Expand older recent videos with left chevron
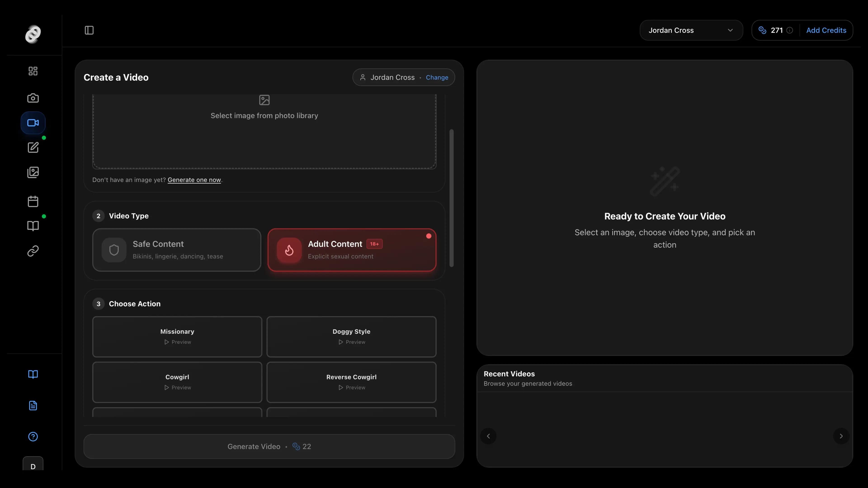868x488 pixels. click(488, 436)
